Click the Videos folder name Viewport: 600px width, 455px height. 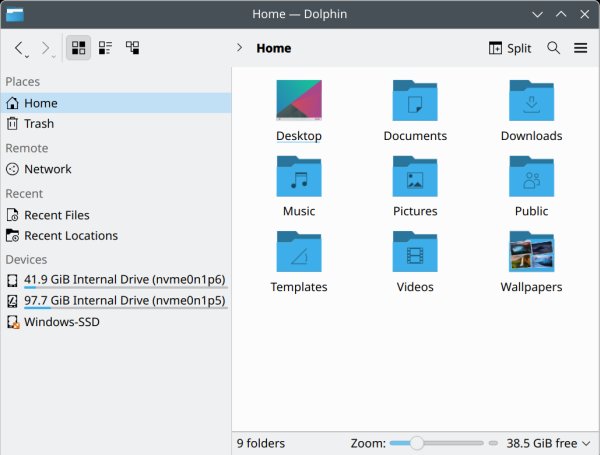point(415,287)
